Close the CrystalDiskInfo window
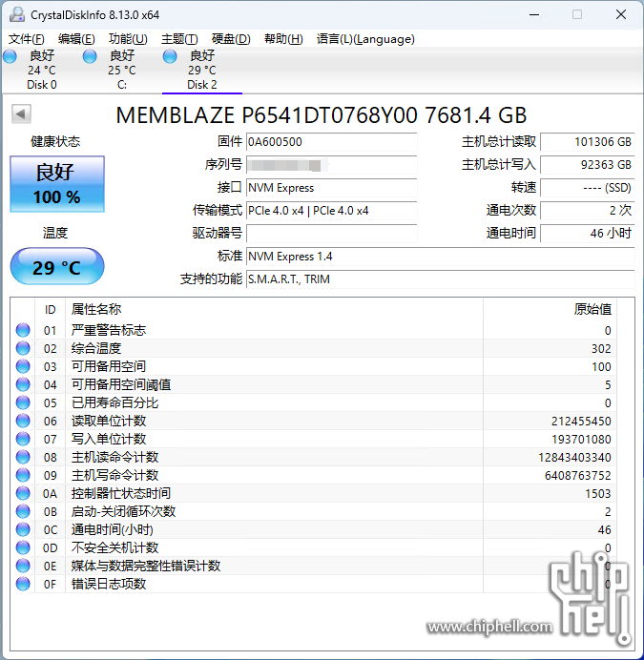The image size is (644, 660). (x=621, y=14)
